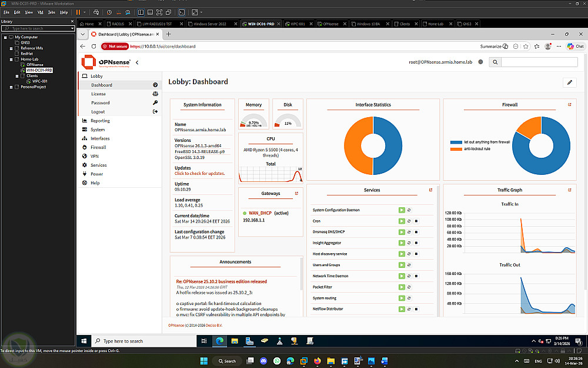The height and width of the screenshot is (368, 588).
Task: Stop the Dnsmasq DNS/DHCP service
Action: (416, 232)
